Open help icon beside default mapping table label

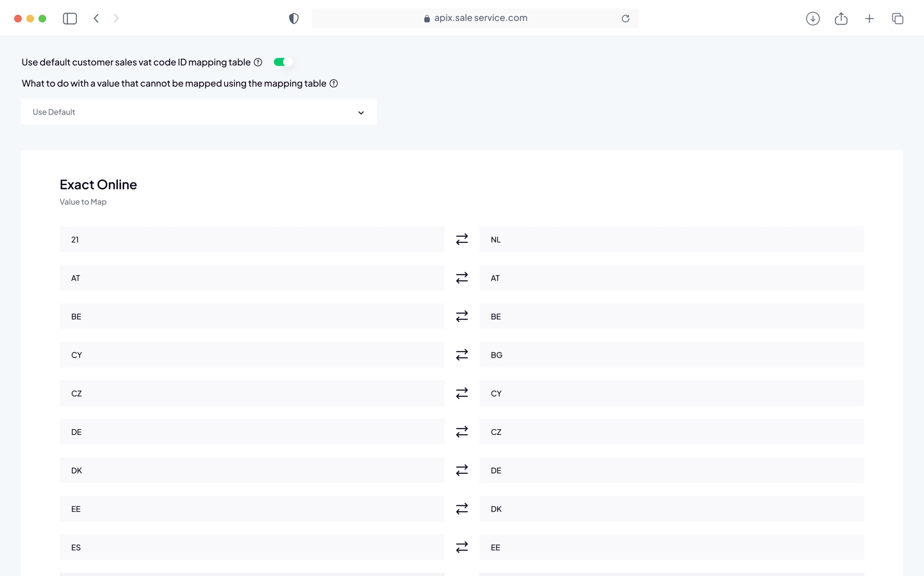click(x=258, y=62)
